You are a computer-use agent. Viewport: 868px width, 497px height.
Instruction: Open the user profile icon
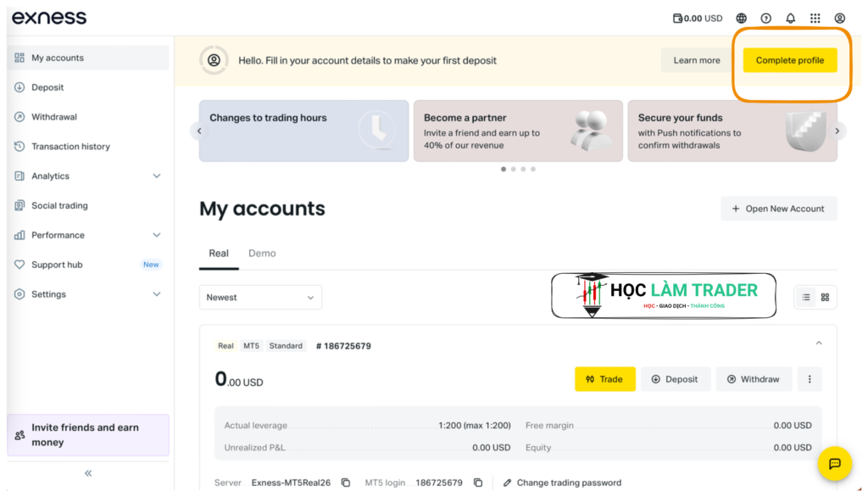[x=840, y=19]
